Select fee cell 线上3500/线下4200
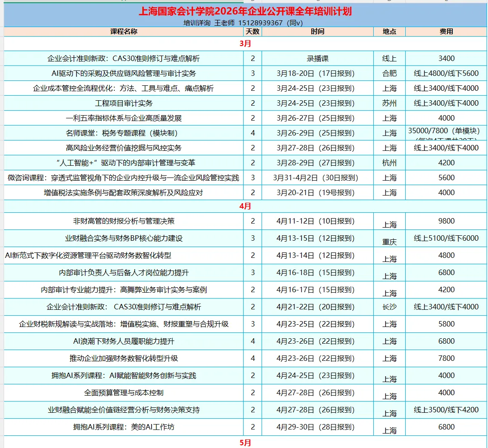 (446, 410)
